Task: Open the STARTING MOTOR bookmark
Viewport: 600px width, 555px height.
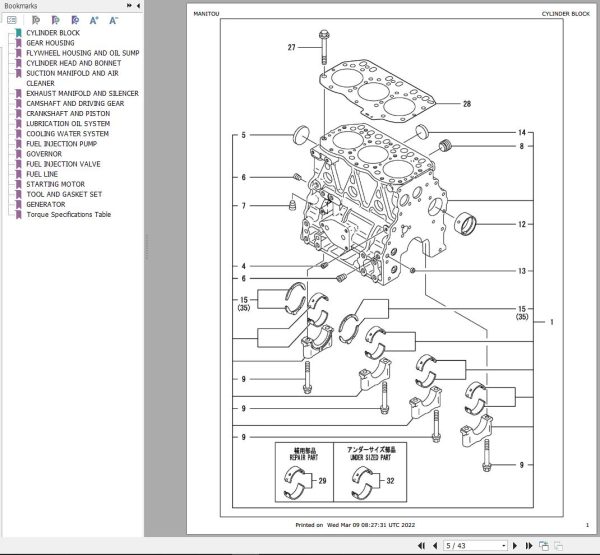Action: tap(55, 184)
